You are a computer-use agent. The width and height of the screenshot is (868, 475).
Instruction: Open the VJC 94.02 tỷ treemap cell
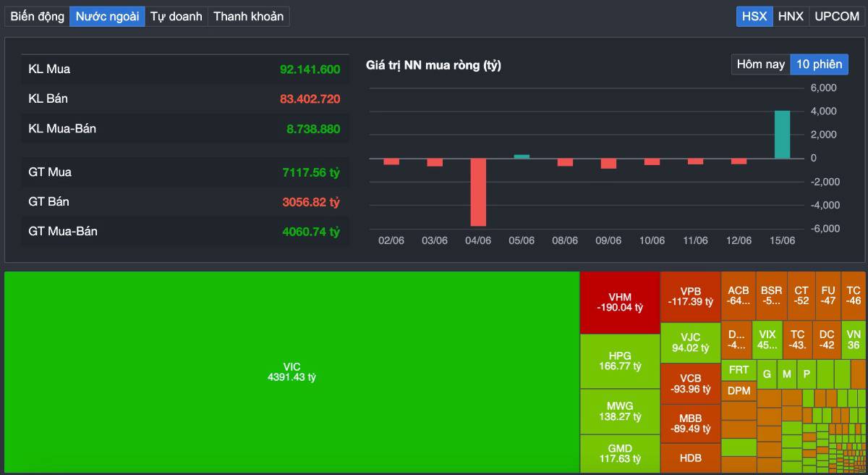click(x=691, y=342)
